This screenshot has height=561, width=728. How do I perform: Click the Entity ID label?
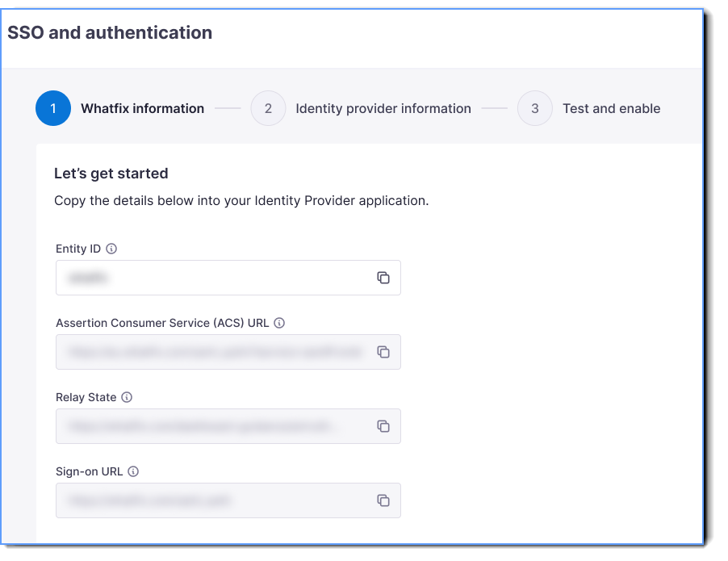click(78, 249)
